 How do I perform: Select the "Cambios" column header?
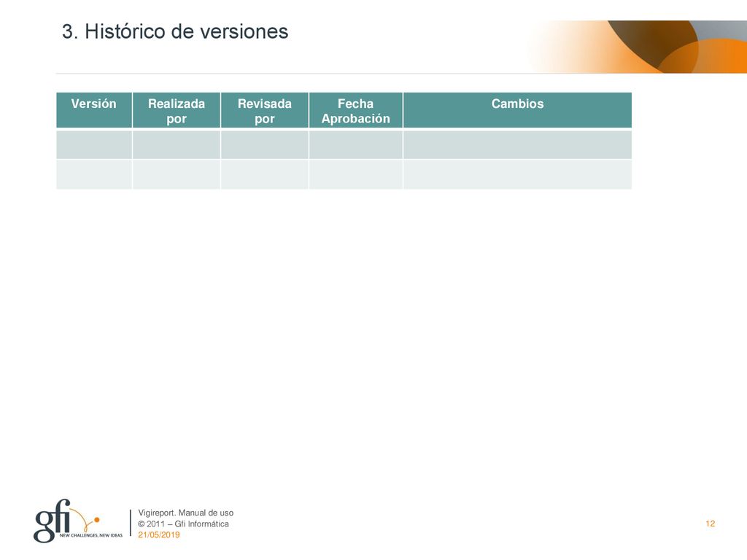(x=517, y=110)
